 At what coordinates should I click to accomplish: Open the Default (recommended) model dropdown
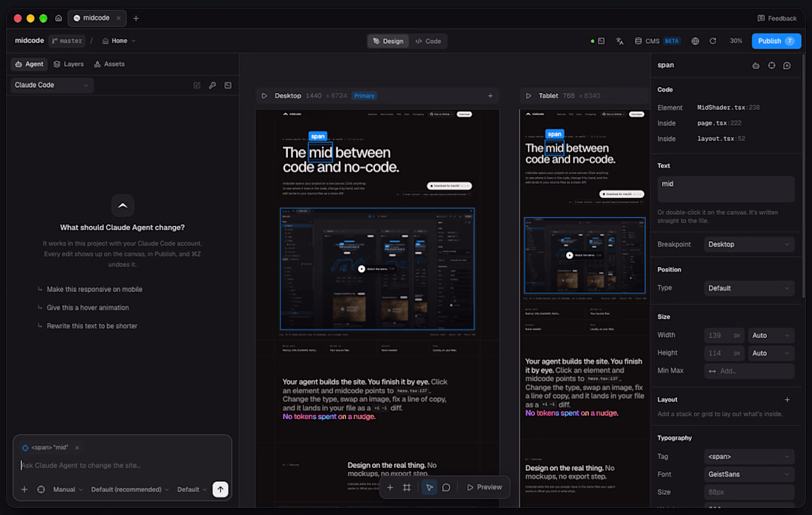pyautogui.click(x=130, y=489)
